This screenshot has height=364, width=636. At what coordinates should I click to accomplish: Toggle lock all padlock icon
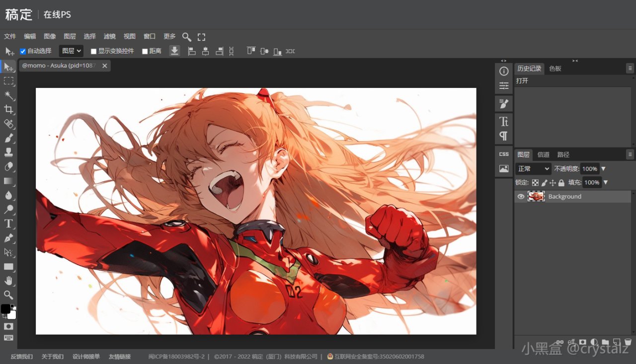click(561, 183)
